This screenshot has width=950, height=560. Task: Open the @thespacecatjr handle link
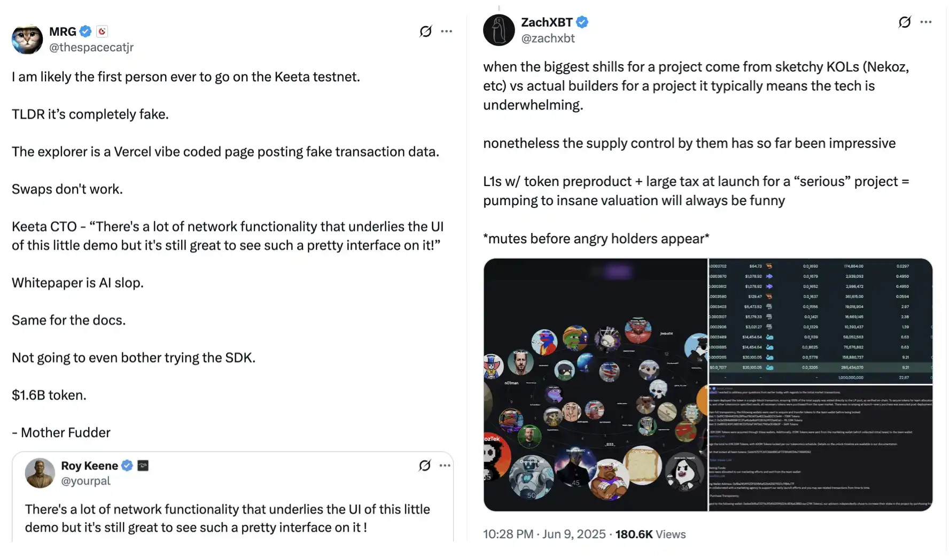coord(91,48)
